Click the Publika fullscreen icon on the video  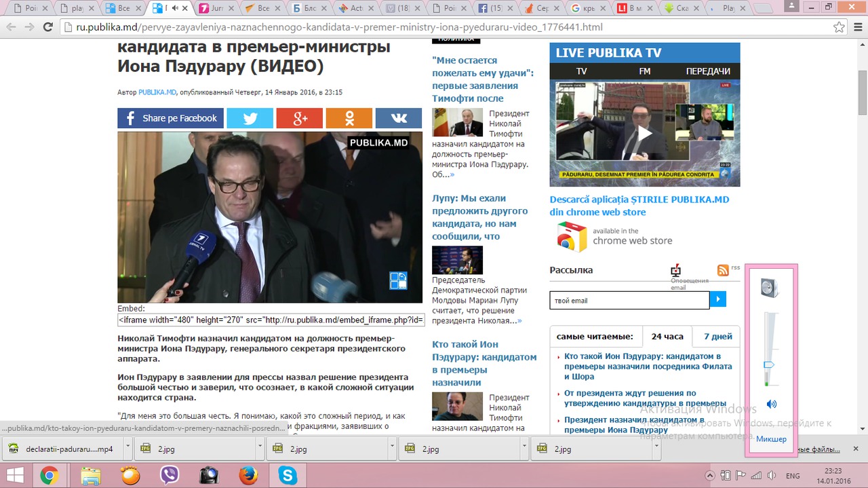tap(398, 281)
